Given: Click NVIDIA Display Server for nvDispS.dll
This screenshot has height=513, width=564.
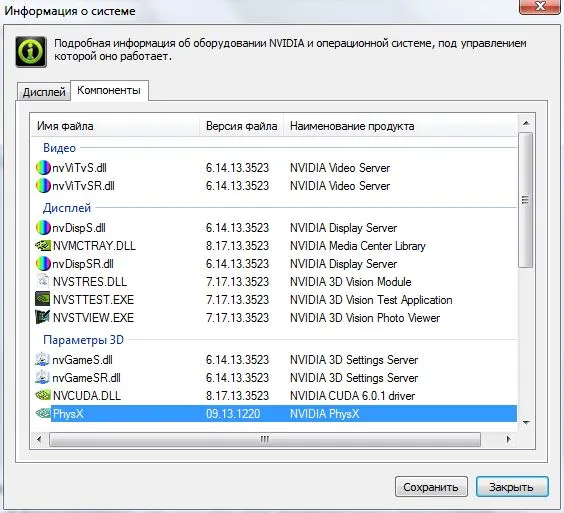Looking at the screenshot, I should [344, 228].
